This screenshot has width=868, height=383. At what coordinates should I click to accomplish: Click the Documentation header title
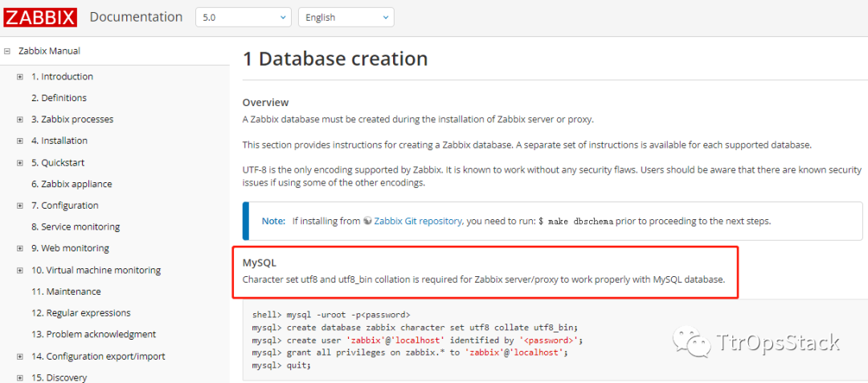tap(136, 17)
